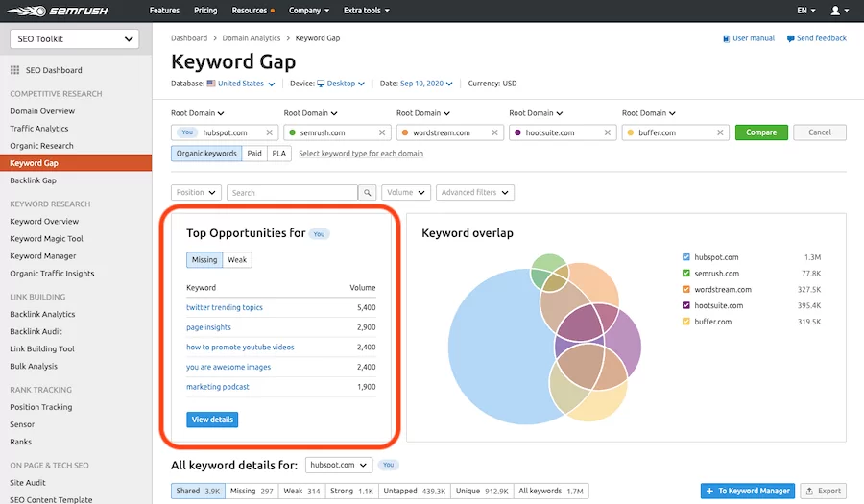This screenshot has width=864, height=504.
Task: Open Backlink Gap in sidebar
Action: pos(33,180)
